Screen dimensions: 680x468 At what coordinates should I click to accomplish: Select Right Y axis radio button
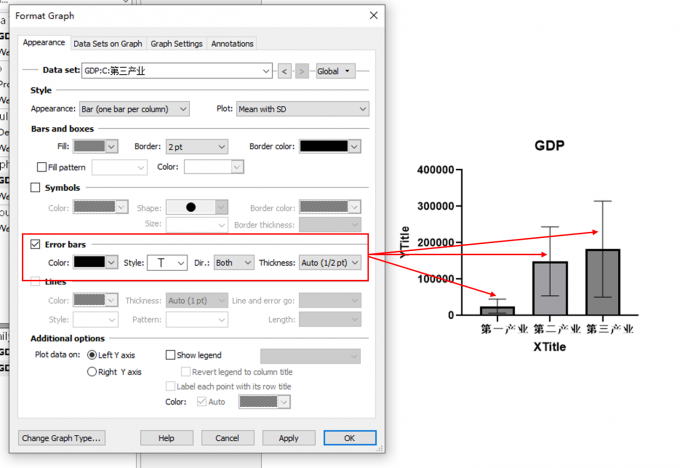[92, 372]
